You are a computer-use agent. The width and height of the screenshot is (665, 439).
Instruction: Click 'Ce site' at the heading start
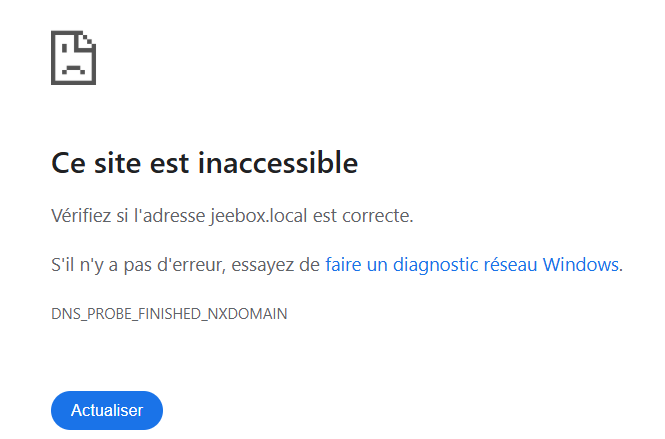pyautogui.click(x=98, y=162)
